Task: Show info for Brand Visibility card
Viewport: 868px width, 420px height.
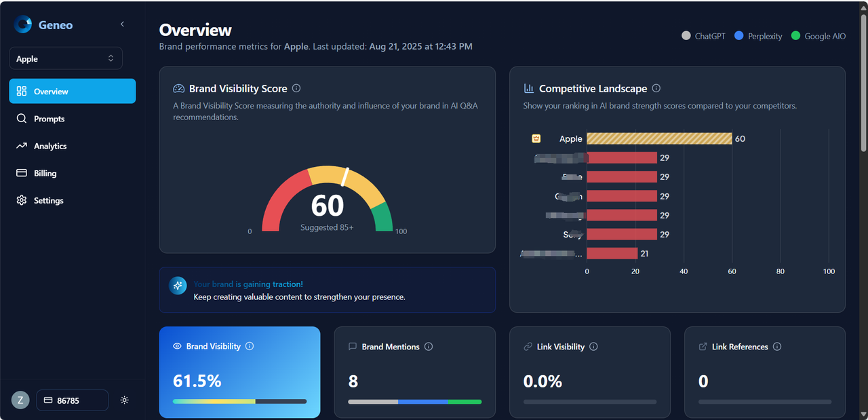Action: pyautogui.click(x=250, y=346)
